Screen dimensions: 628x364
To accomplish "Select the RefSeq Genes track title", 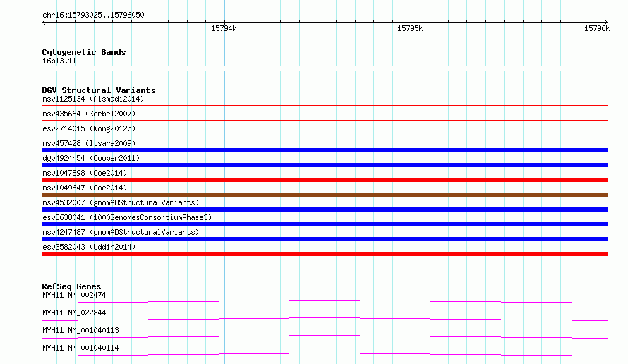I will (x=71, y=286).
